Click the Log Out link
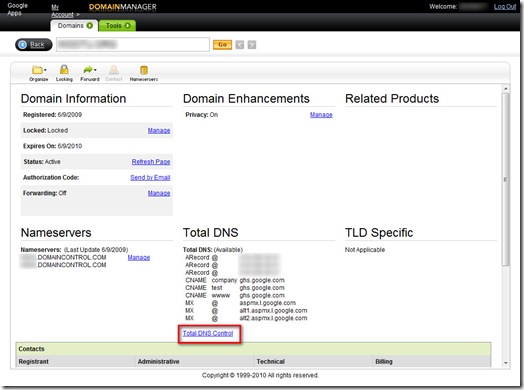Image resolution: width=524 pixels, height=390 pixels. coord(505,6)
